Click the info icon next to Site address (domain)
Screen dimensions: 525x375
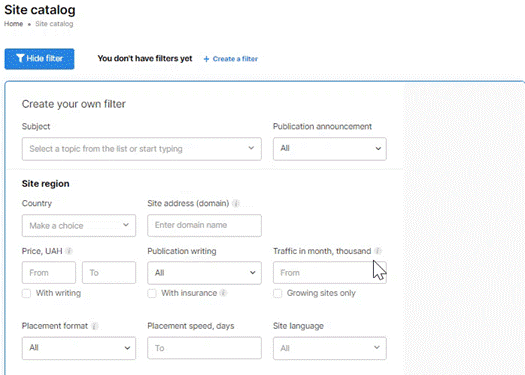[236, 203]
